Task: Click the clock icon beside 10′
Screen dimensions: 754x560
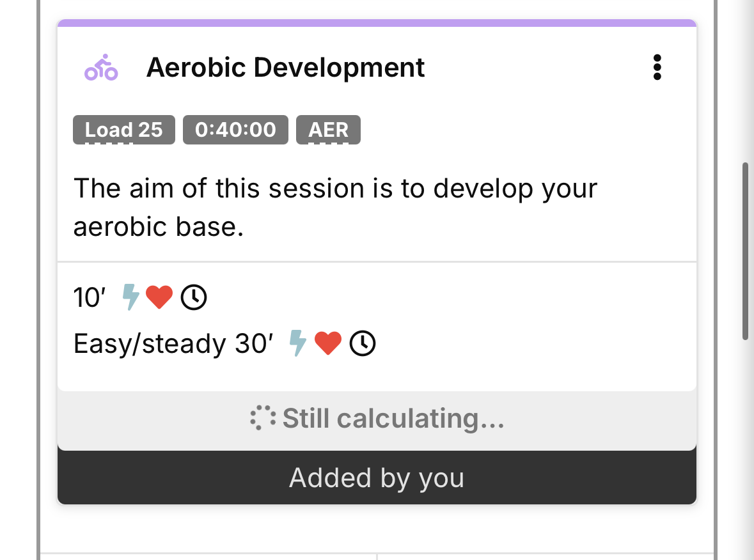Action: coord(194,297)
